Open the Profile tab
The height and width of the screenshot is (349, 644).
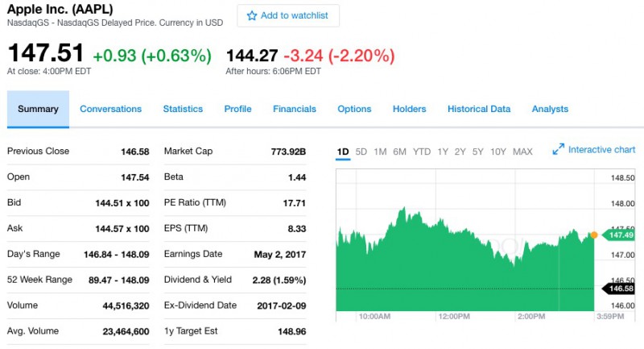pyautogui.click(x=237, y=110)
